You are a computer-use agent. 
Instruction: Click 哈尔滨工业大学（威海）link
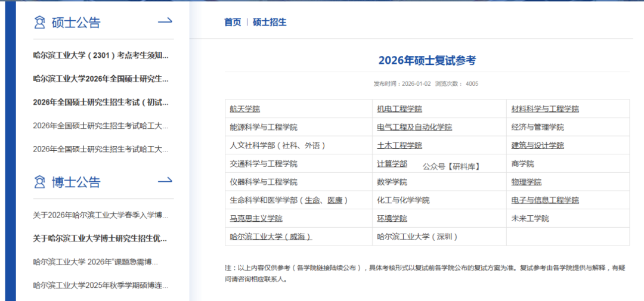click(x=271, y=237)
